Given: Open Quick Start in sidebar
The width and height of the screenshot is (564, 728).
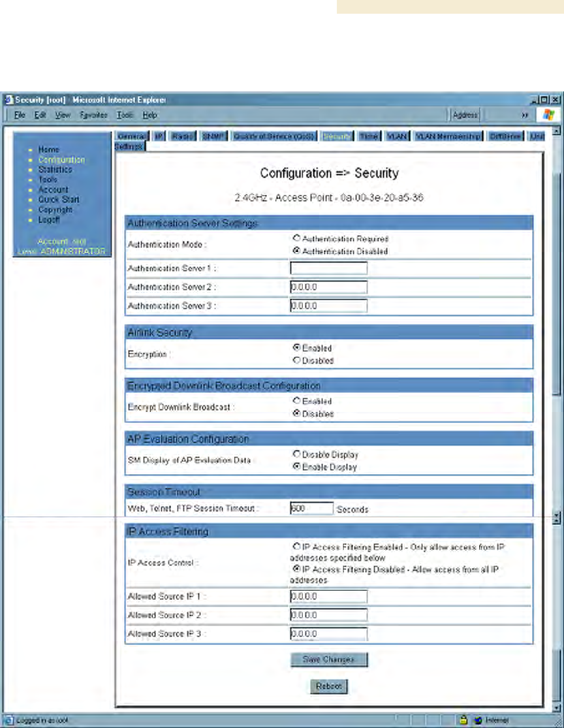Looking at the screenshot, I should click(x=59, y=199).
